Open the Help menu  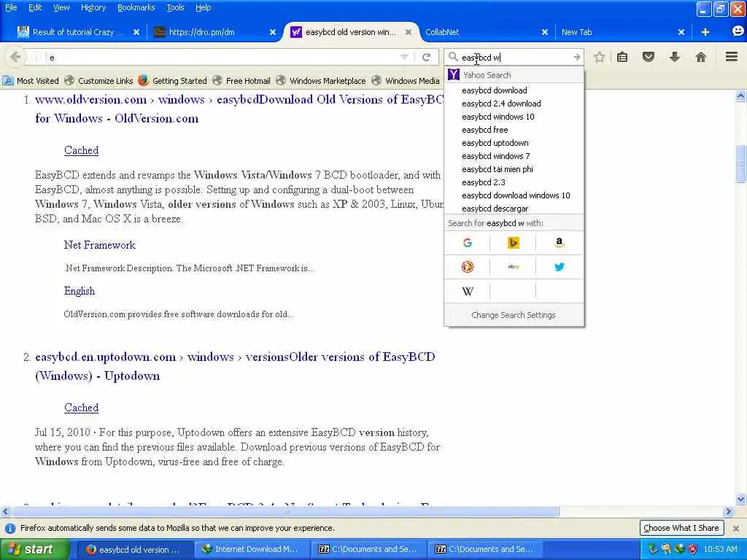[x=203, y=7]
